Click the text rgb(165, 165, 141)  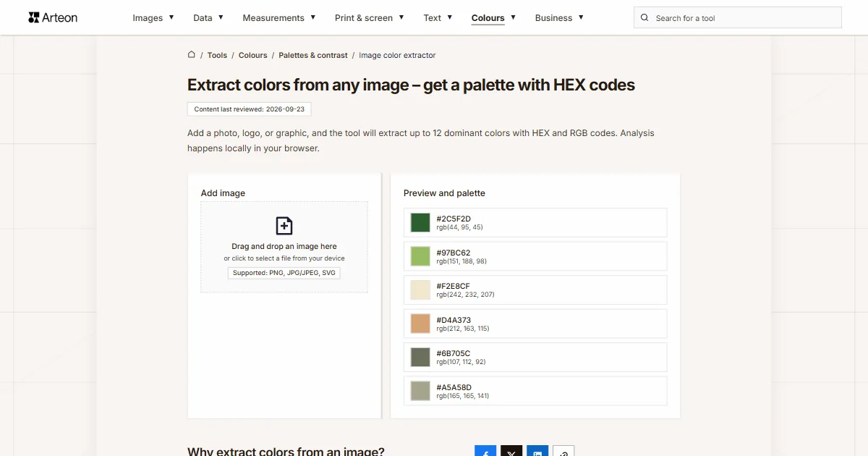pos(463,396)
